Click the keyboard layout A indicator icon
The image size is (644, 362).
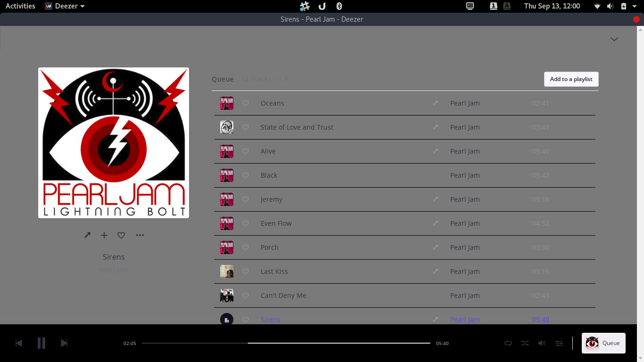[x=507, y=6]
